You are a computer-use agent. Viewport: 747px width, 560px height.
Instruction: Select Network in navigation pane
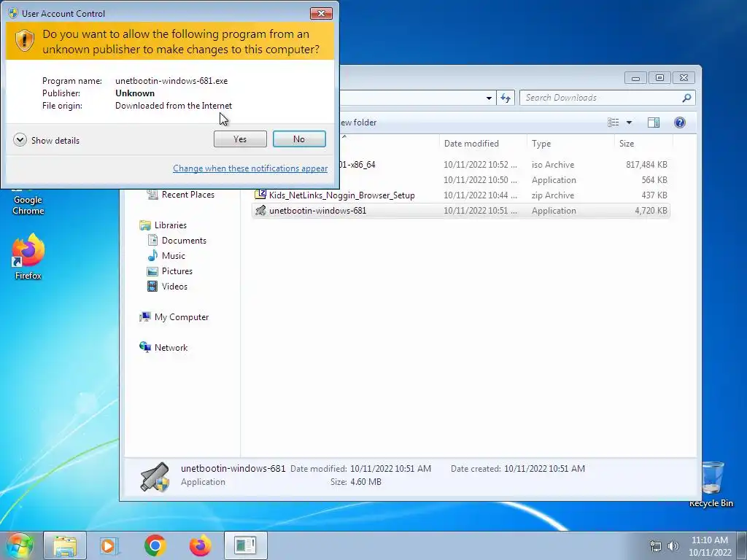(171, 348)
